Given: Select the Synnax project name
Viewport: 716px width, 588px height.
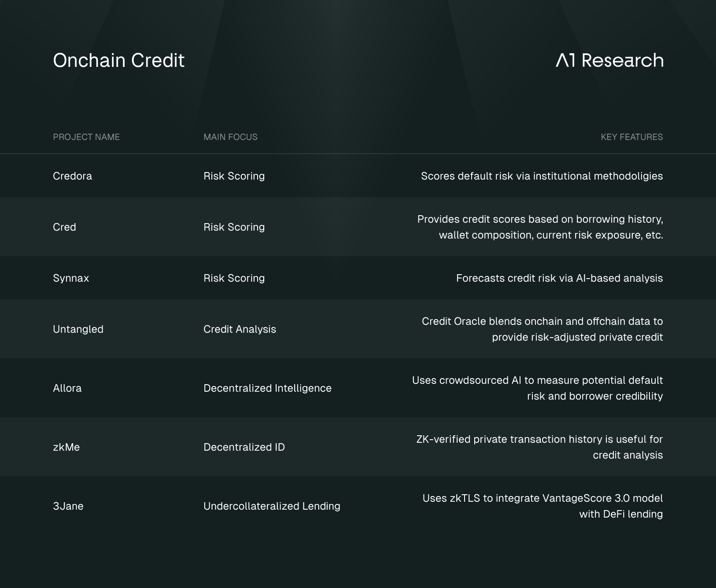Looking at the screenshot, I should [71, 278].
